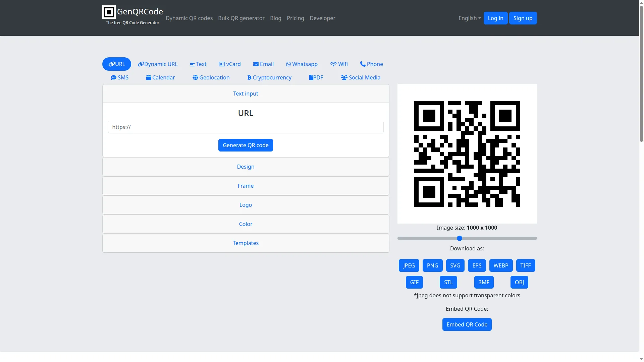Select the Wifi tab
Screen dimensions: 644x362
[x=339, y=64]
